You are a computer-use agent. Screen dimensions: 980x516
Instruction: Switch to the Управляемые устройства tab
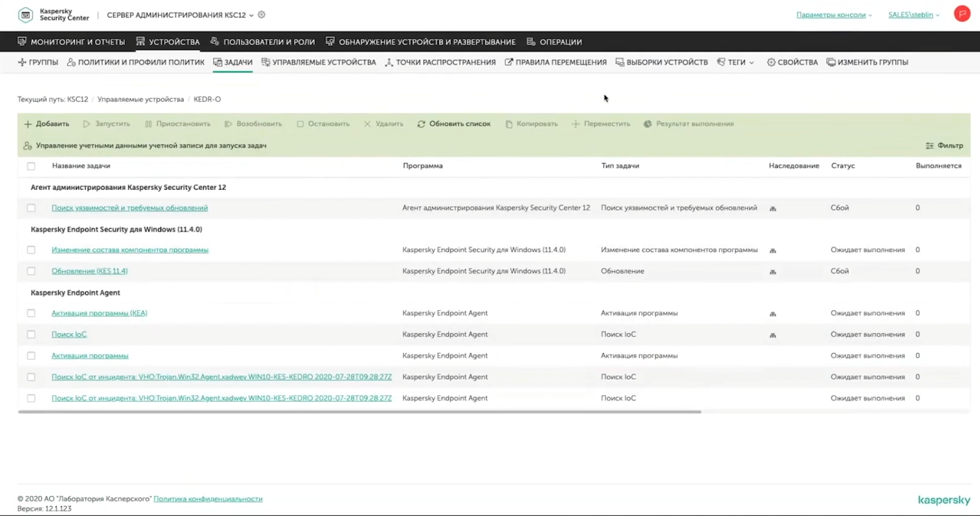[x=319, y=62]
